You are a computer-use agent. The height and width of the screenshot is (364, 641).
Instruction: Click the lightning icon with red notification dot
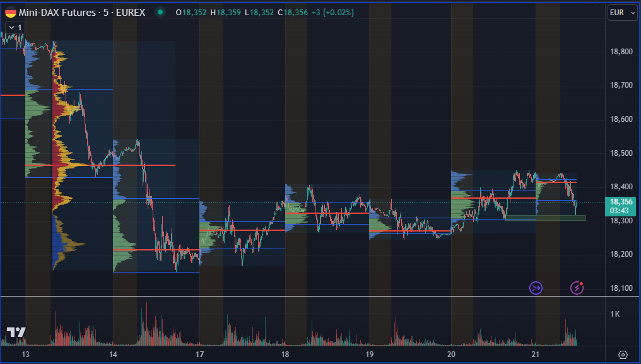(x=576, y=288)
